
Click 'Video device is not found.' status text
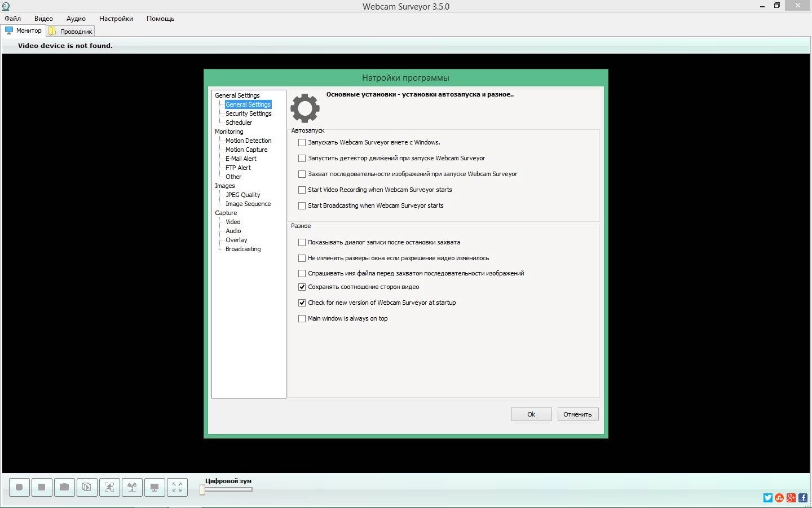coord(65,46)
